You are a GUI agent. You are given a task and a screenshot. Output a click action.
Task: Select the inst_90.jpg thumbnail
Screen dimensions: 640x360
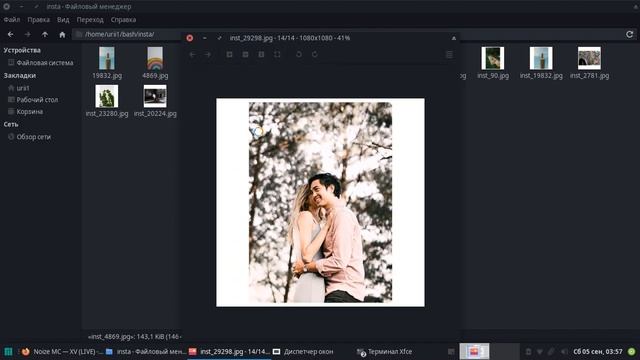point(493,58)
